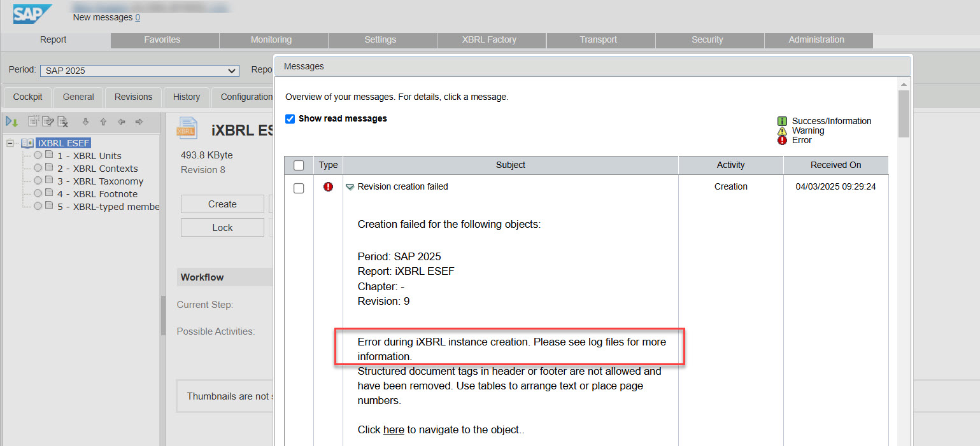Click the document icon of 2 - XBRL Contexts

49,167
